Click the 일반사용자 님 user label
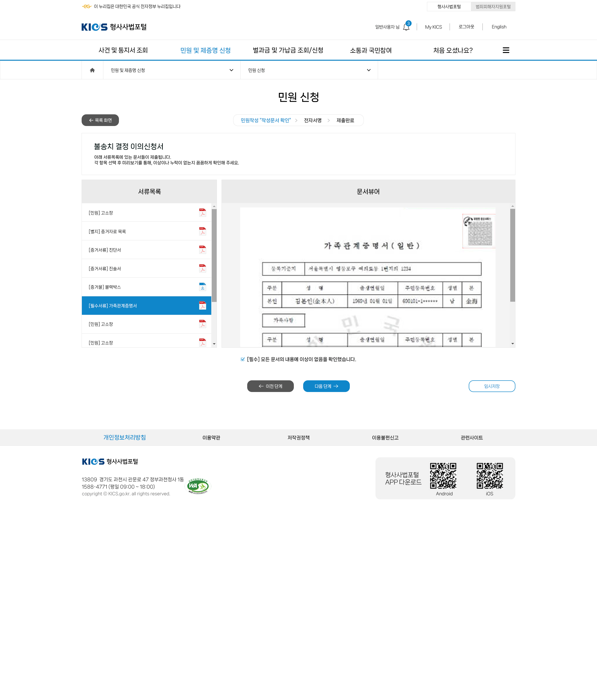Viewport: 597px width, 700px height. 387,27
